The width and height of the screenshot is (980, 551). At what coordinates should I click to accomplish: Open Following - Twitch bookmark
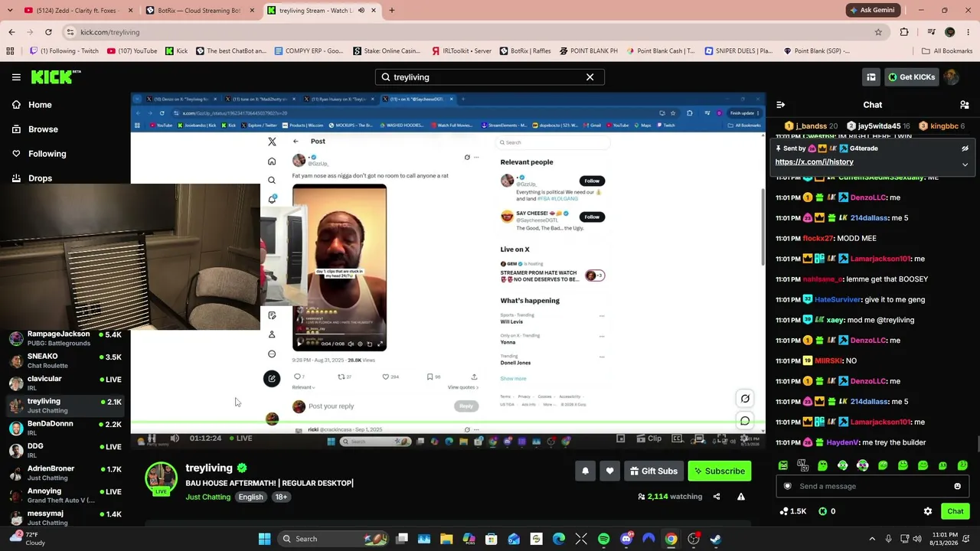(64, 51)
